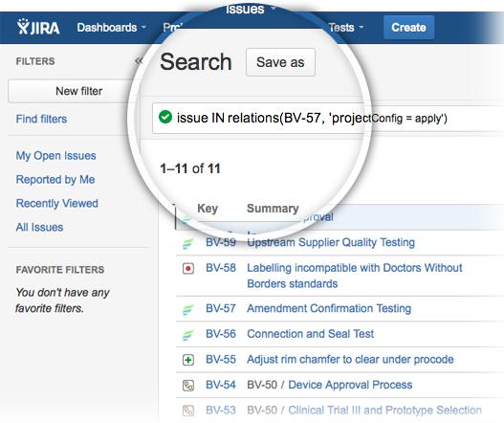The width and height of the screenshot is (504, 423).
Task: Open issue key BV-54
Action: (221, 385)
